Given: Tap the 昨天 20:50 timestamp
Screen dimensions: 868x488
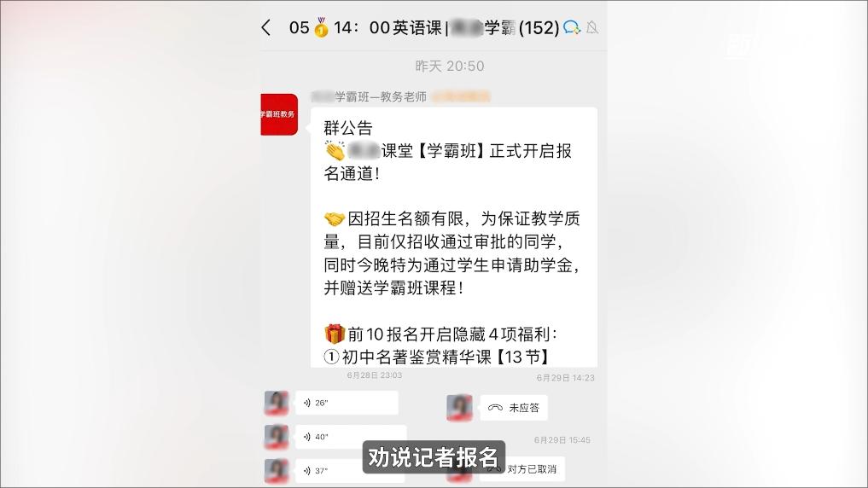Looking at the screenshot, I should [x=450, y=66].
